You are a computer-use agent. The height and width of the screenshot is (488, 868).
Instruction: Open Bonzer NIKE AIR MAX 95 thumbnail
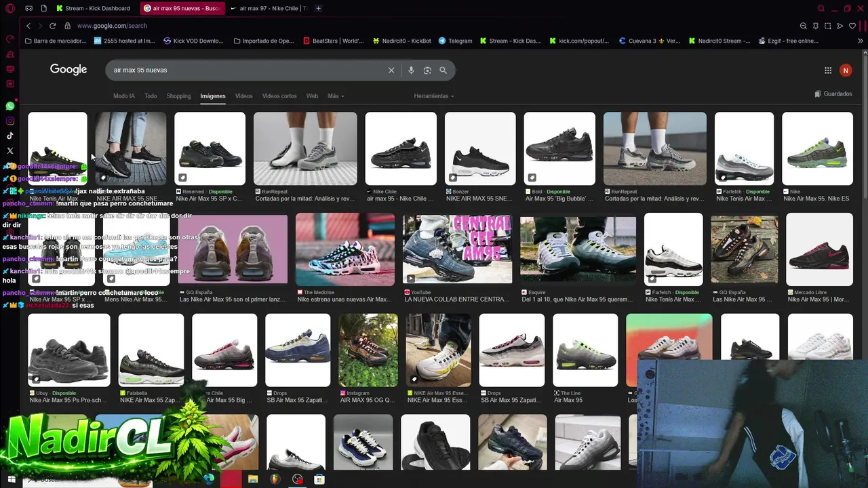coord(480,148)
